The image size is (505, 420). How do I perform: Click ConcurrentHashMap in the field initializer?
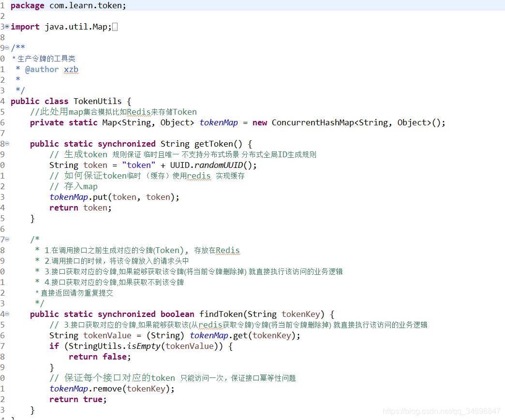(x=312, y=122)
